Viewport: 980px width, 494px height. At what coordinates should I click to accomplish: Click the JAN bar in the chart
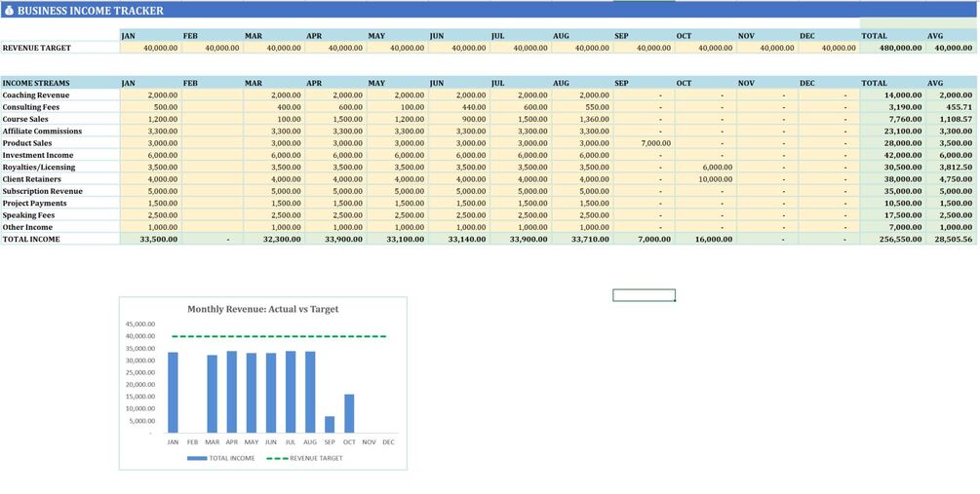pos(174,393)
